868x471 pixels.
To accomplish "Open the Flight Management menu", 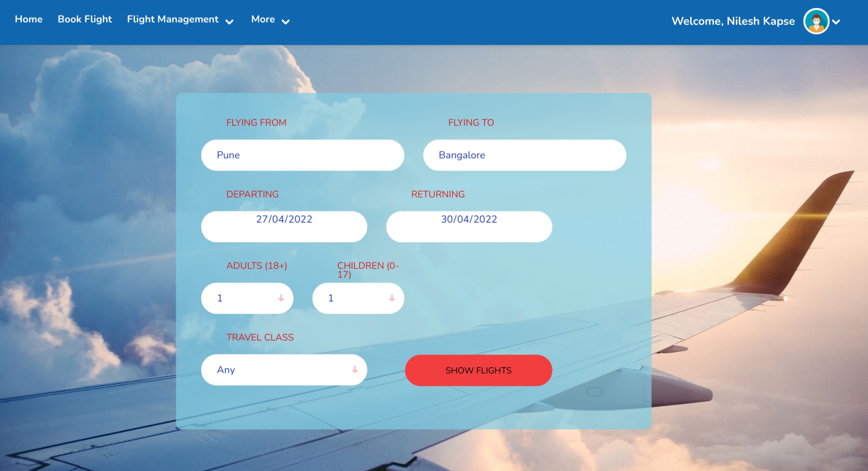I will click(x=172, y=19).
